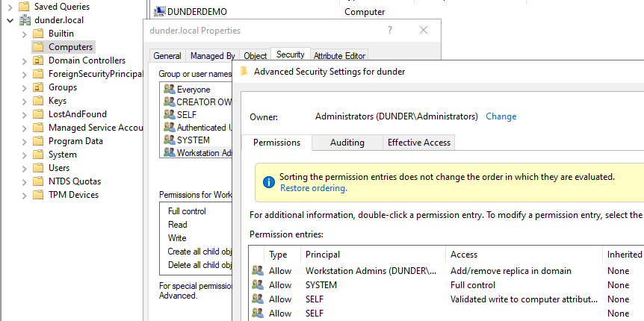Select Full control in permissions list

point(187,211)
